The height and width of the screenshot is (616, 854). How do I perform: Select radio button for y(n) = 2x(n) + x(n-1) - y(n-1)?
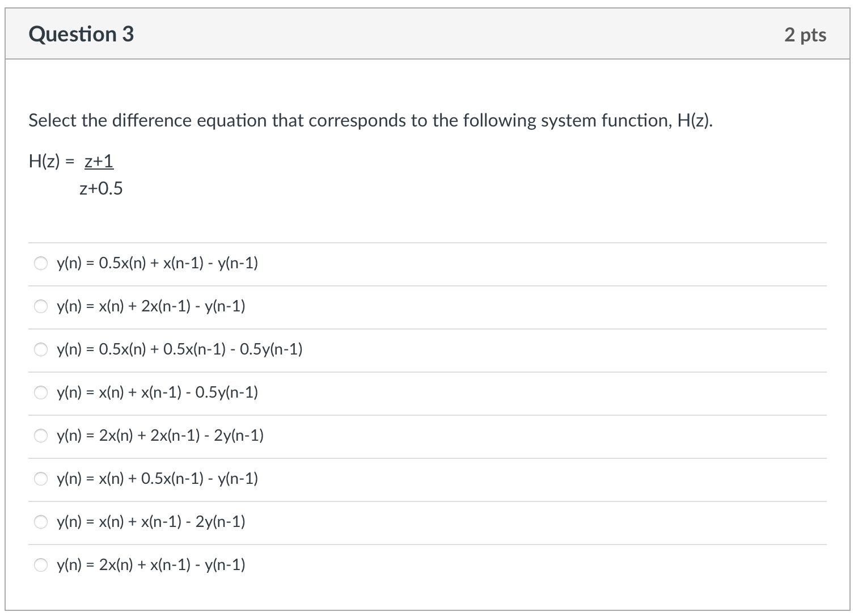coord(40,564)
